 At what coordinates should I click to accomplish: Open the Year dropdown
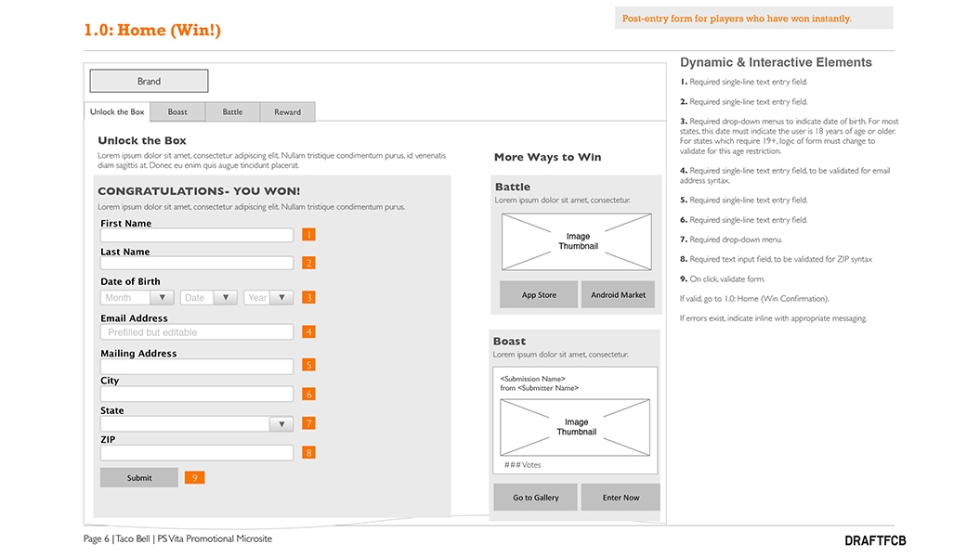click(268, 298)
